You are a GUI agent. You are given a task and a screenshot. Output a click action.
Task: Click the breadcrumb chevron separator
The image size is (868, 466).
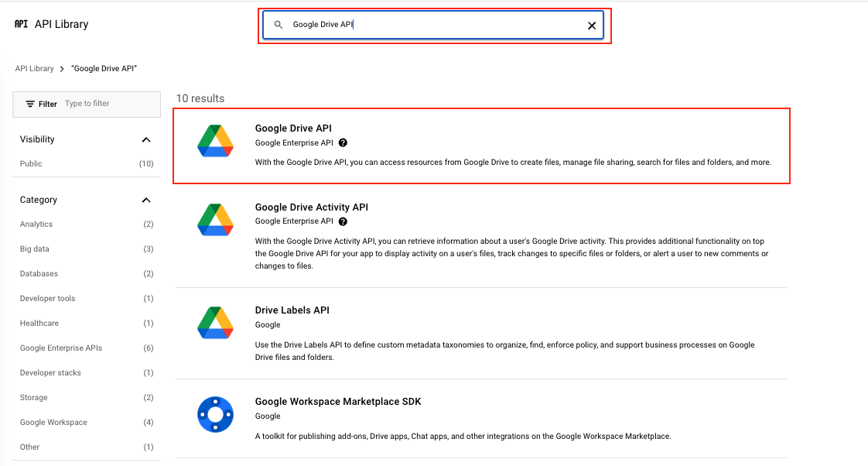pos(62,69)
